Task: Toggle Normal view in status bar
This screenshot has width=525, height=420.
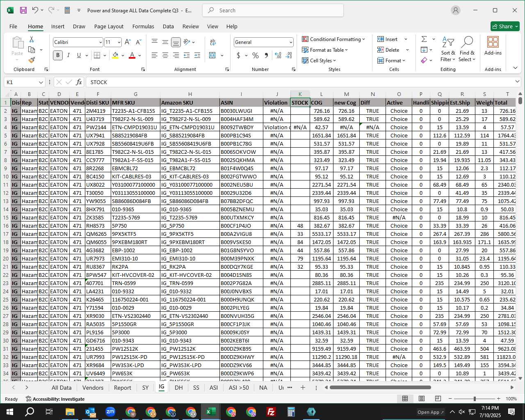Action: 405,399
